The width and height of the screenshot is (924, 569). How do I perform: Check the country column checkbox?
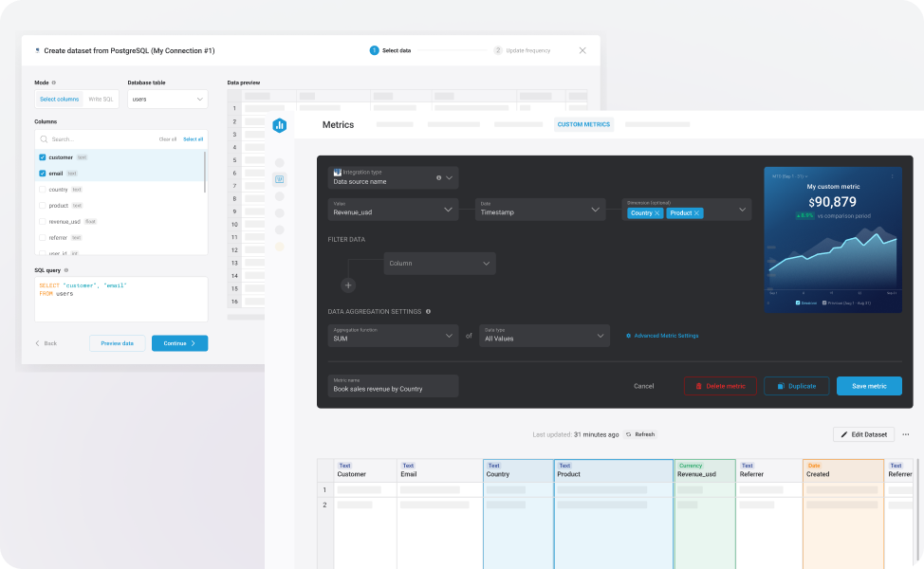point(42,190)
